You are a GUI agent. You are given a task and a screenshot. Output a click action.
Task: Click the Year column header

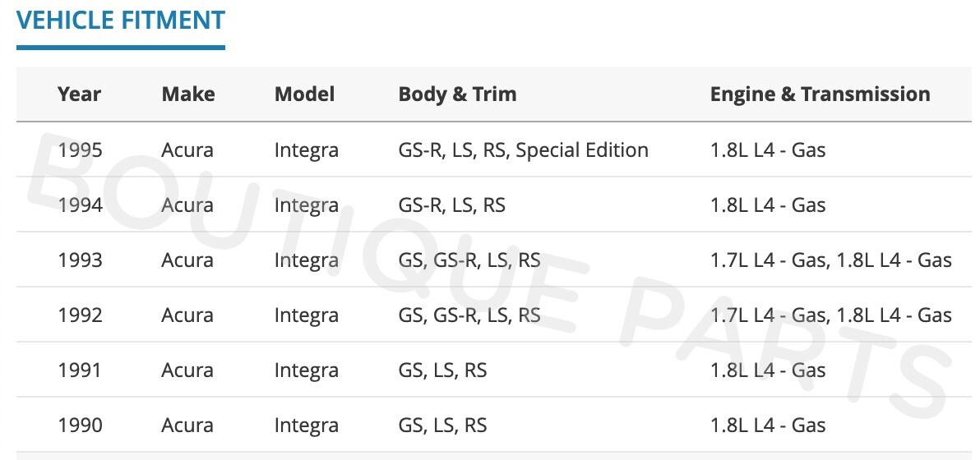click(x=79, y=94)
